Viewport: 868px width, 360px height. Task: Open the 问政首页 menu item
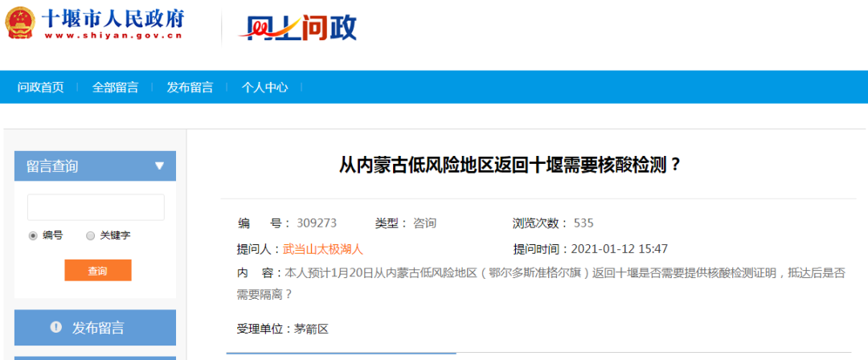(x=41, y=88)
